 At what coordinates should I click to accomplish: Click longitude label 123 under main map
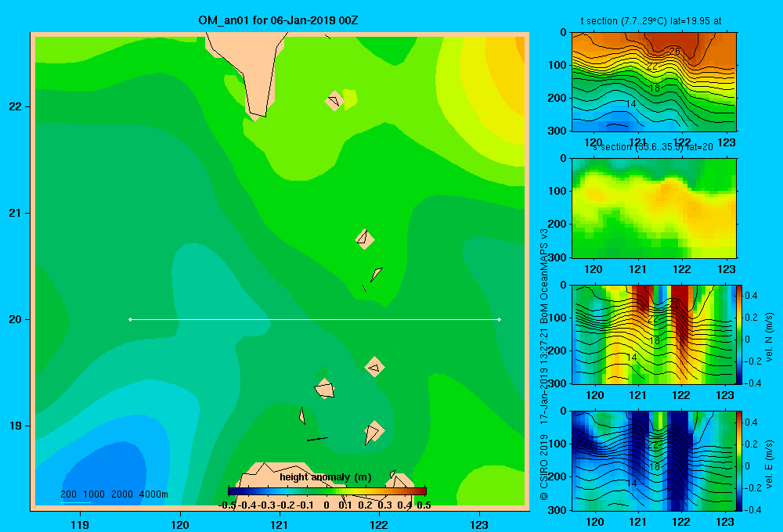pyautogui.click(x=479, y=525)
